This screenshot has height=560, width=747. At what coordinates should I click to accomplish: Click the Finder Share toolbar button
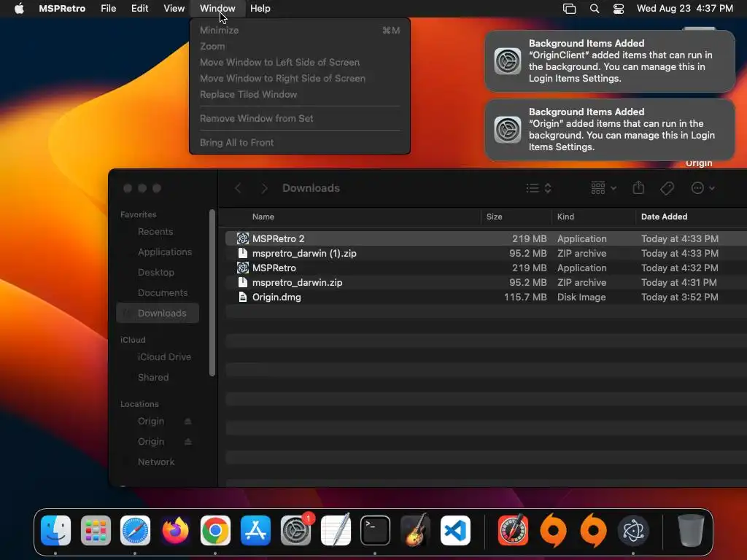(x=638, y=188)
